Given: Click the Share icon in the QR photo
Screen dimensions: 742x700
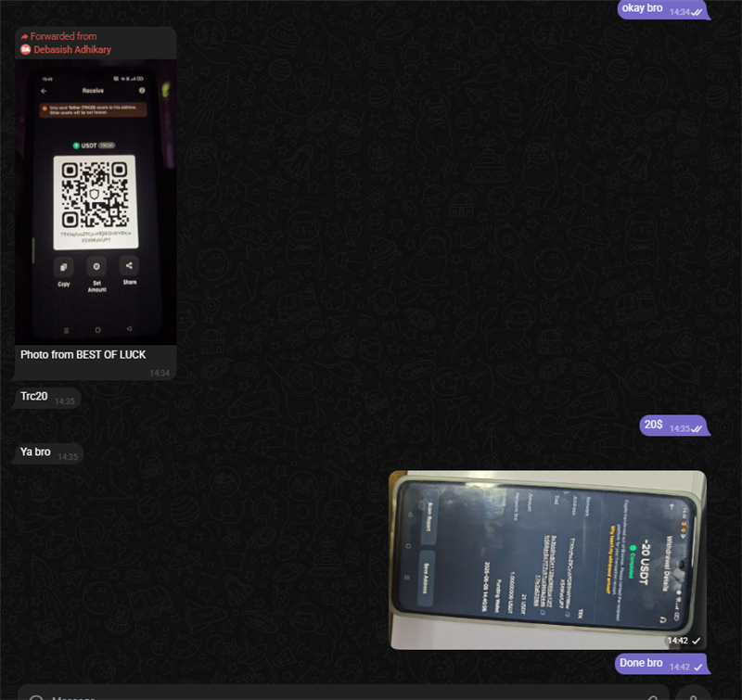Looking at the screenshot, I should pos(129,266).
